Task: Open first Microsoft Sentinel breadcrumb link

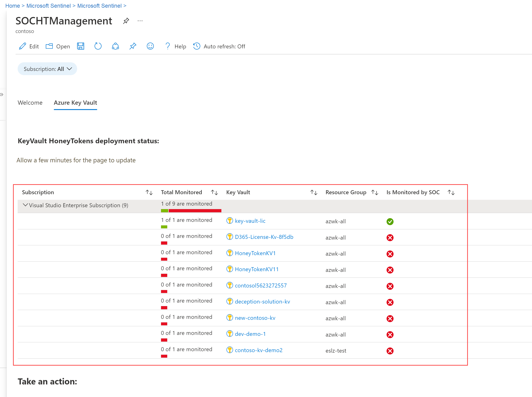Action: click(49, 6)
